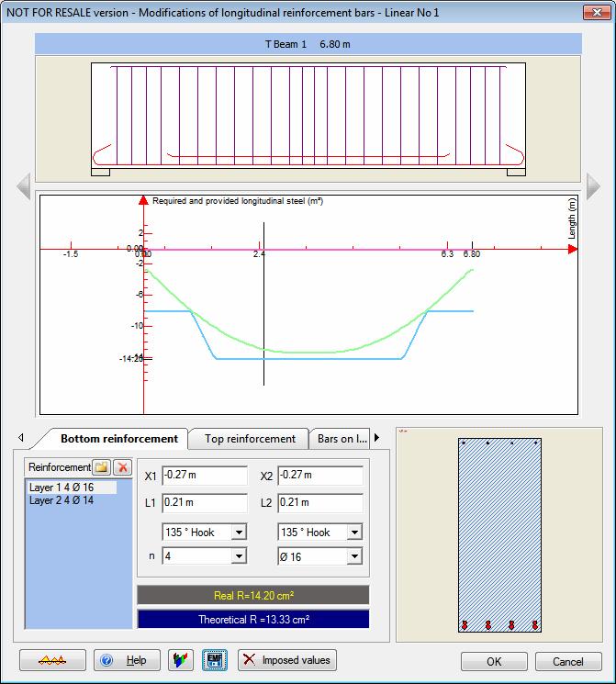Viewport: 616px width, 684px height.
Task: Click the Reinforcement list header label
Action: (60, 467)
